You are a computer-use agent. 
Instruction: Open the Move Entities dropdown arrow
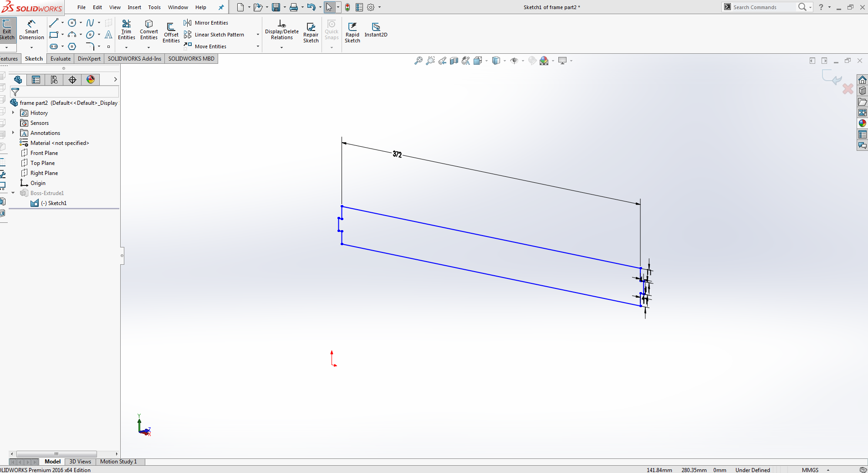[x=258, y=46]
